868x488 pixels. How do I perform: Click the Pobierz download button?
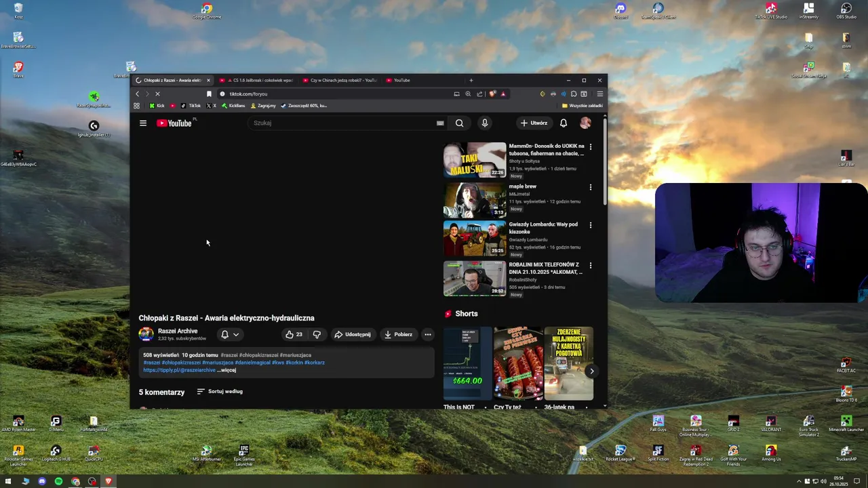[398, 334]
